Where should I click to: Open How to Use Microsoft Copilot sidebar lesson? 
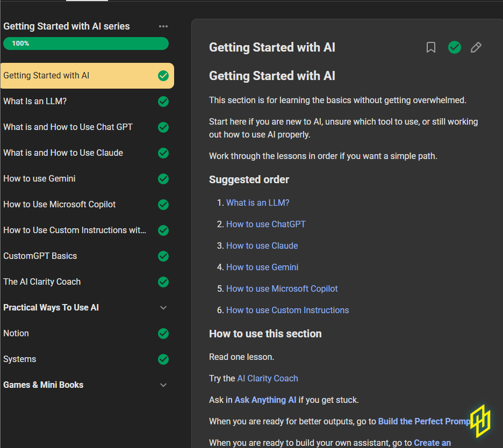[59, 204]
